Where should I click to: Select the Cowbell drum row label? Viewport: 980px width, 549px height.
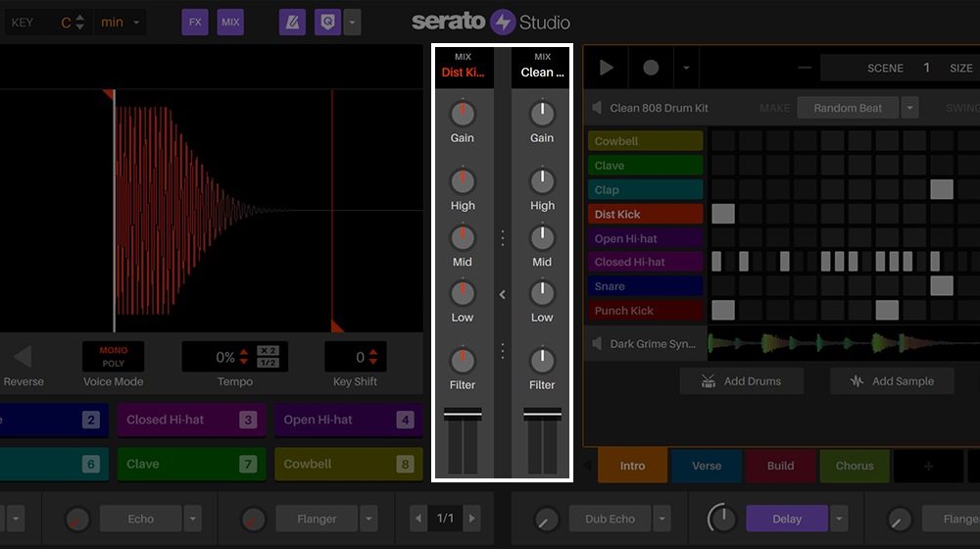click(645, 141)
